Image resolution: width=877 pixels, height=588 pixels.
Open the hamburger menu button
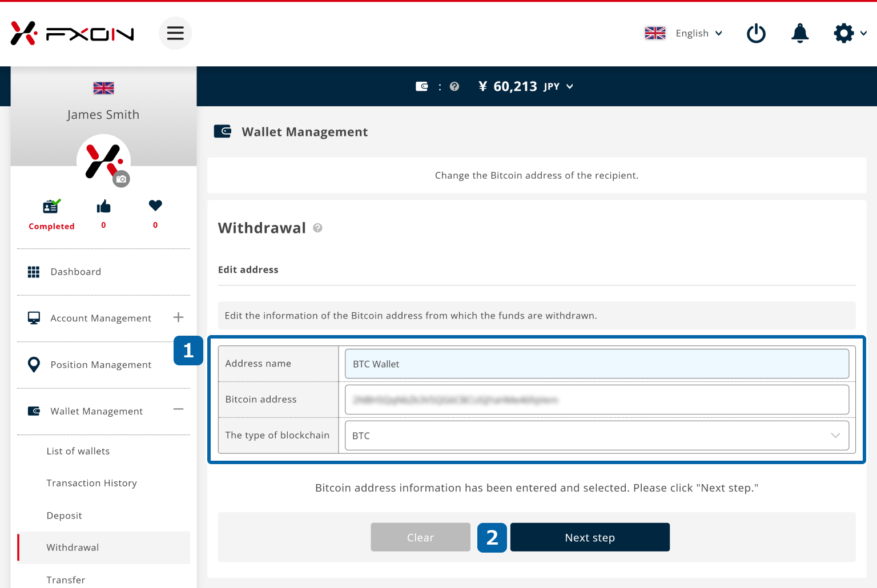175,33
